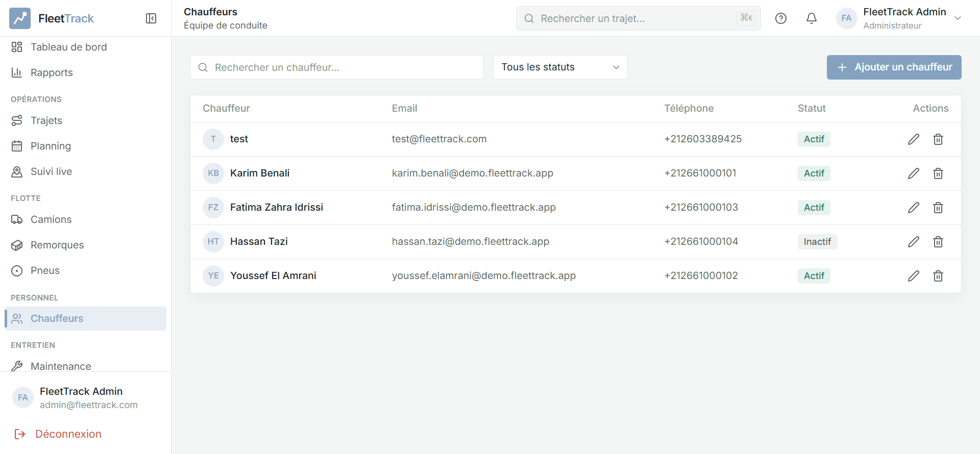Open the Tous les statuts dropdown
This screenshot has width=980, height=454.
pos(560,67)
